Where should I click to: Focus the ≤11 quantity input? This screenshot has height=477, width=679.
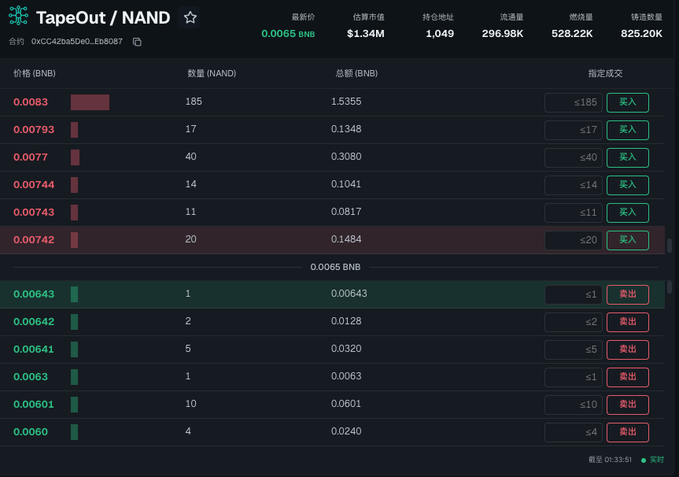coord(573,213)
